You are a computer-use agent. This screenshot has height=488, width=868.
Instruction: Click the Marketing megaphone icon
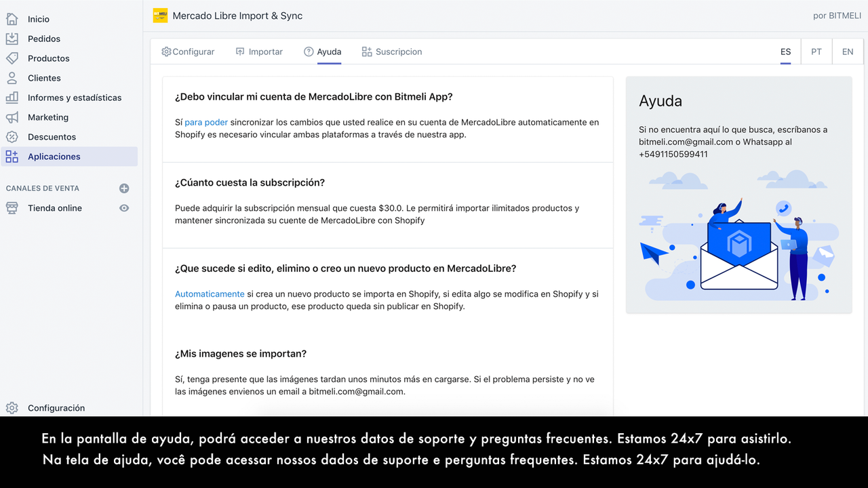coord(12,117)
